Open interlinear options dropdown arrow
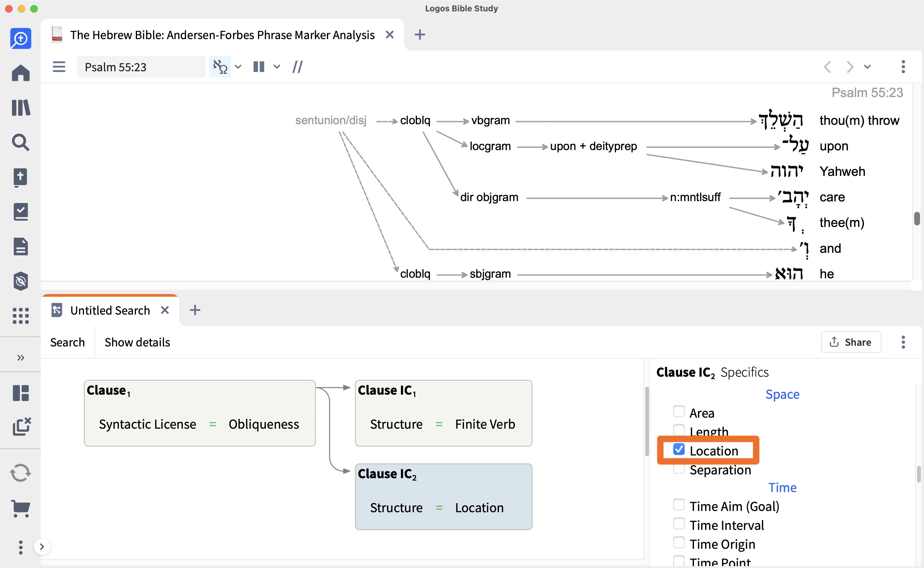 tap(238, 67)
